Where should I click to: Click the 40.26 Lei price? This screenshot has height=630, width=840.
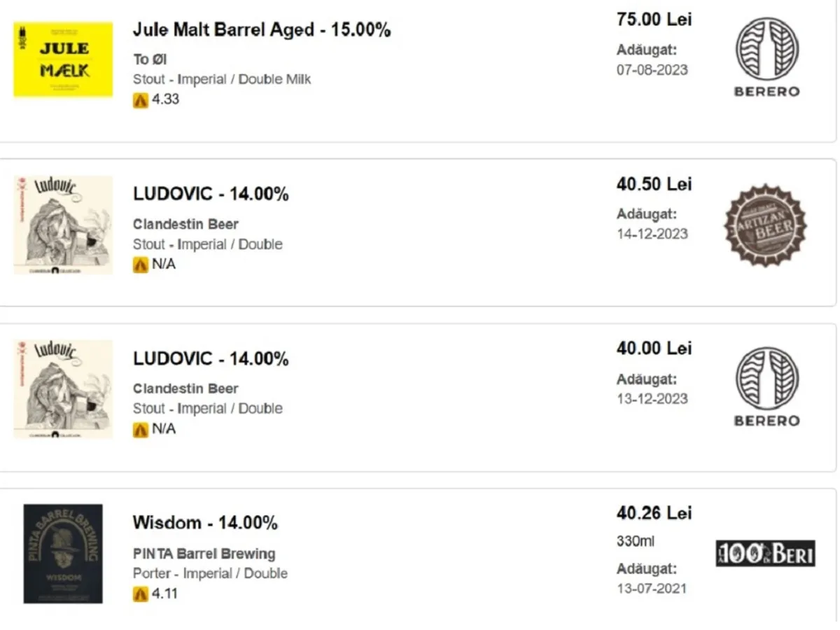tap(654, 513)
